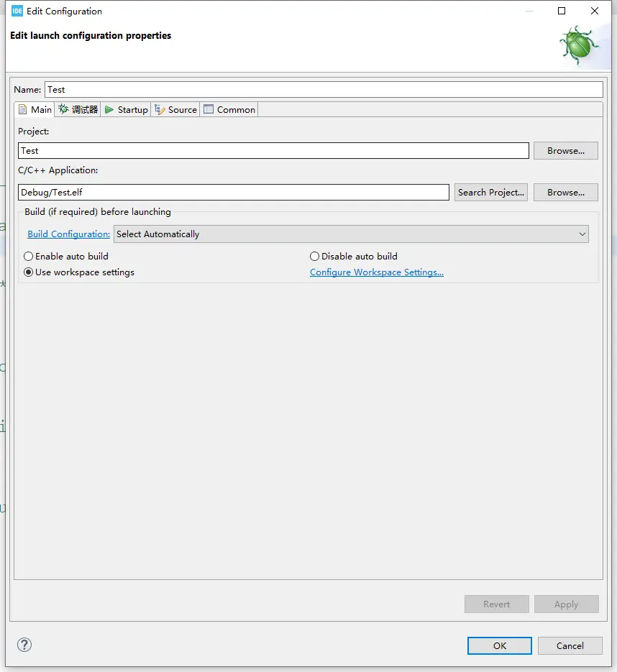Click the bug icon on the 调试器 tab
This screenshot has width=617, height=672.
pyautogui.click(x=63, y=109)
